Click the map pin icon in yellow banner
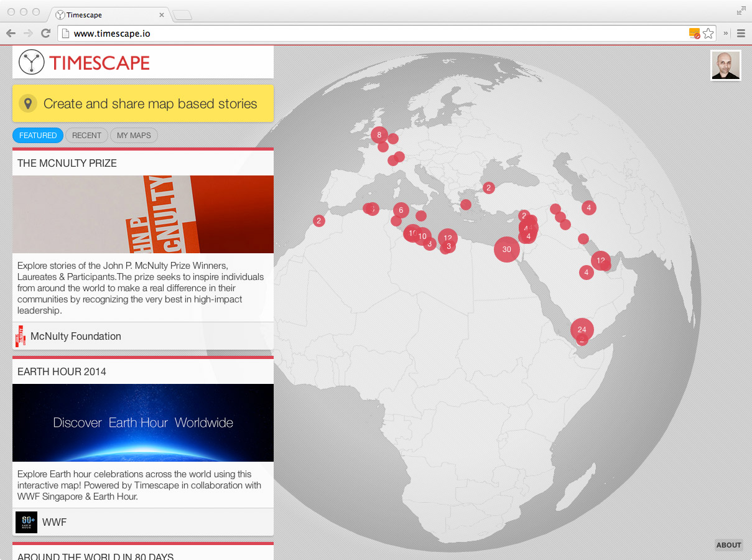 [28, 103]
